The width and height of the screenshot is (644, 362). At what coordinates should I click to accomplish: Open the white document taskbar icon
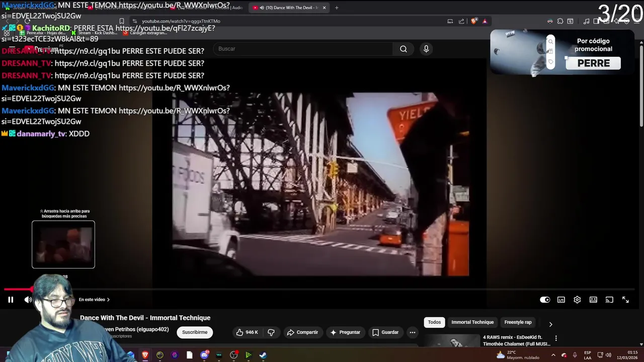click(x=189, y=355)
